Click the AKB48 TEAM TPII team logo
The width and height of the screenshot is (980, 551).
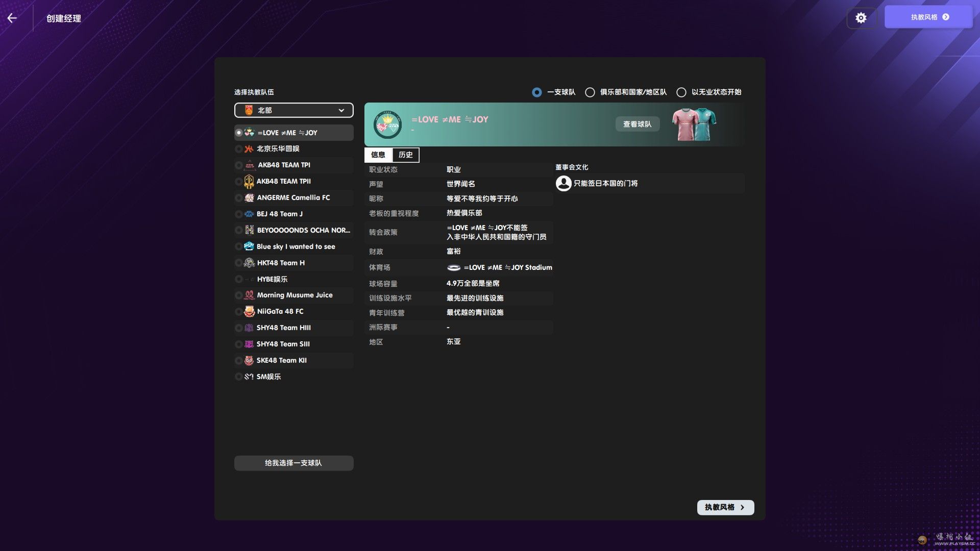pos(249,182)
